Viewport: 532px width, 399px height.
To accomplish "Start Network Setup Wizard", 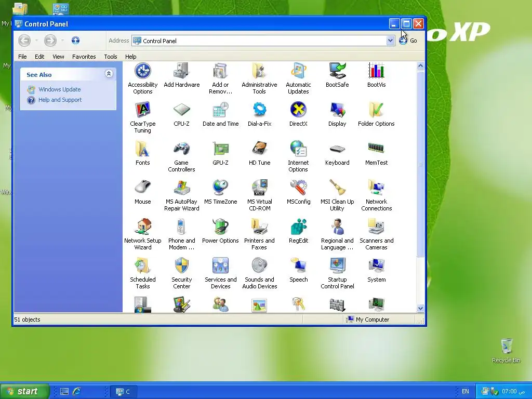I will point(142,234).
